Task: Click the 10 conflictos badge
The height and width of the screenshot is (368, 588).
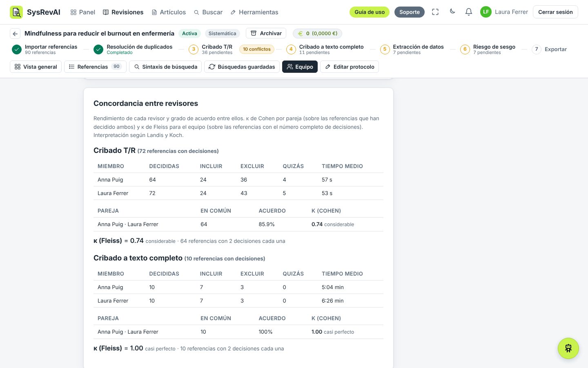Action: tap(257, 49)
